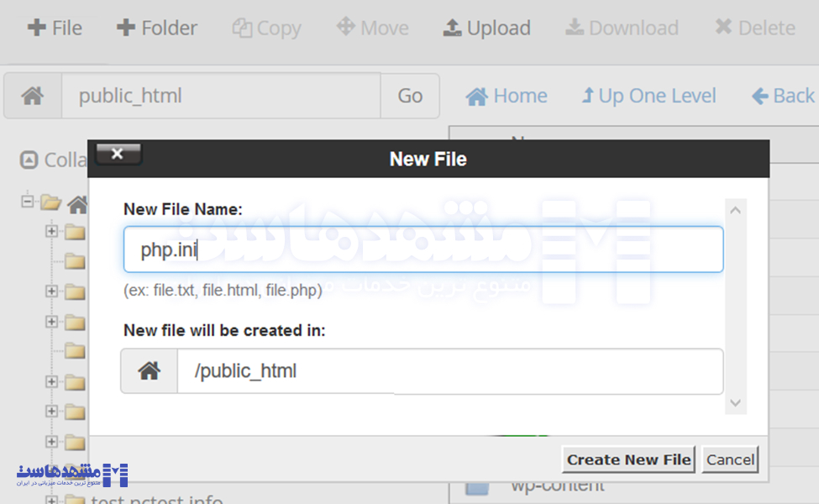
Task: Select Home in the navigation bar
Action: [x=505, y=95]
